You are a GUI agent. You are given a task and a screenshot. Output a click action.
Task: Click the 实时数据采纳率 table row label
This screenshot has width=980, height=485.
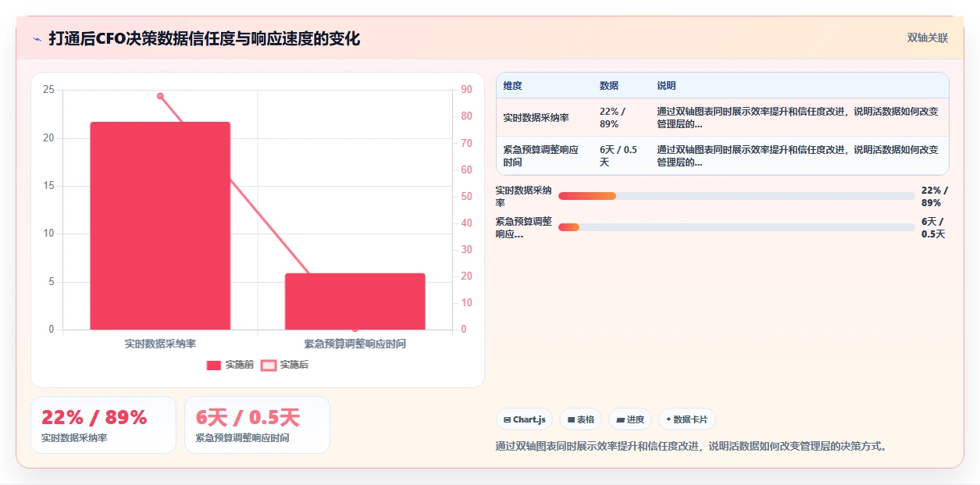pos(536,117)
